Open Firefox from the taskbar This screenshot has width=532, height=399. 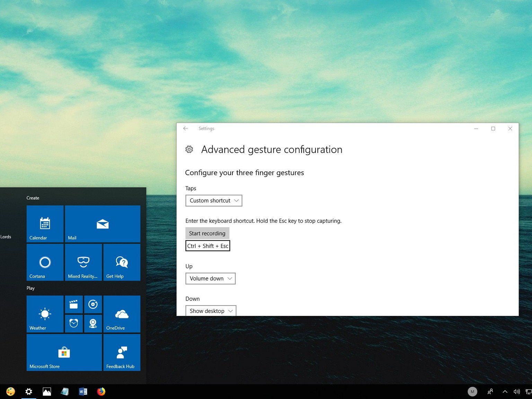101,392
